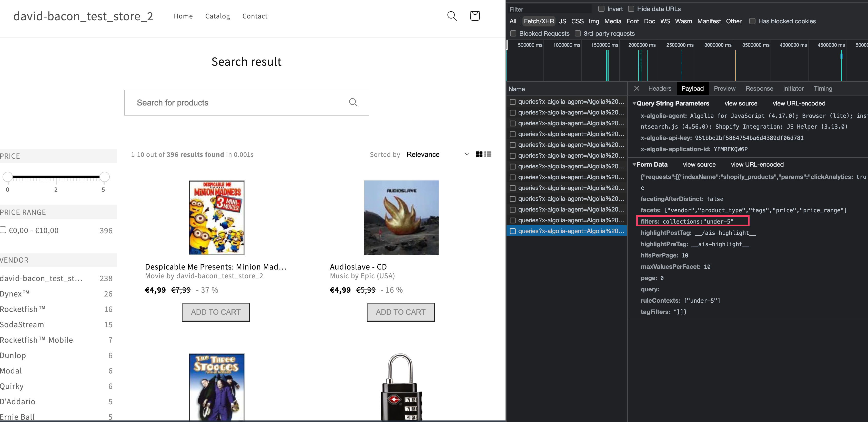Collapse the Form Data section

(634, 165)
